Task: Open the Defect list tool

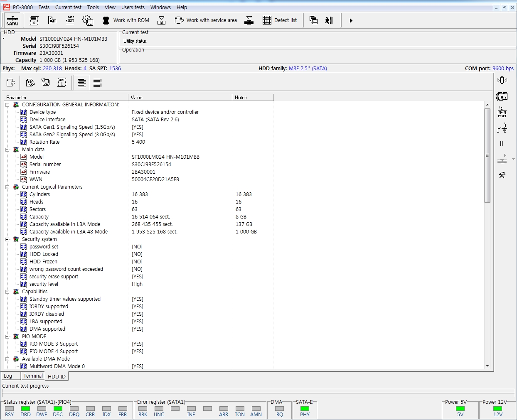Action: pyautogui.click(x=280, y=20)
